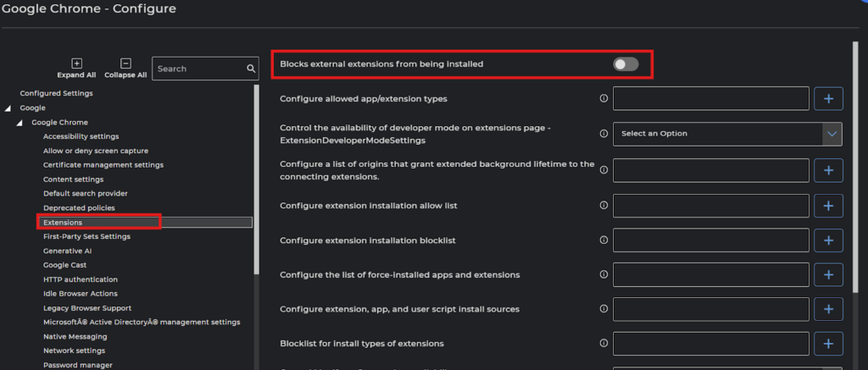Click info icon beside force-installed apps setting
Screen dimensions: 868x370
point(604,275)
